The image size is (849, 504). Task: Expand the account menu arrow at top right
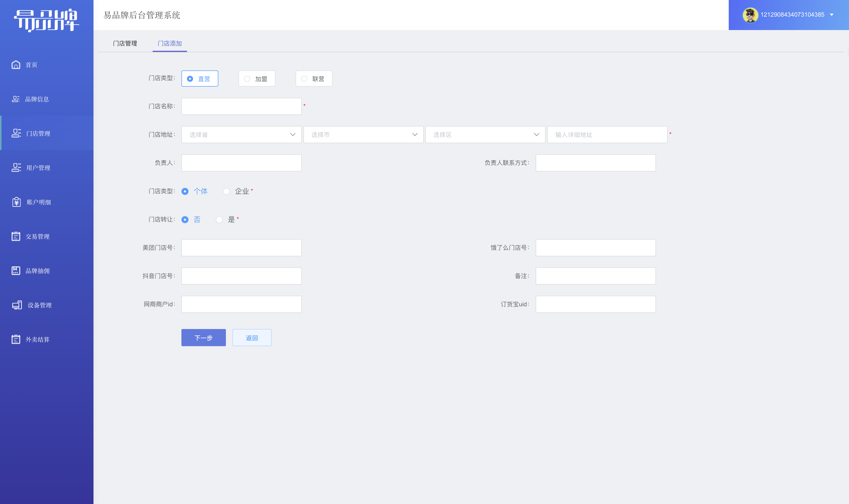point(832,15)
